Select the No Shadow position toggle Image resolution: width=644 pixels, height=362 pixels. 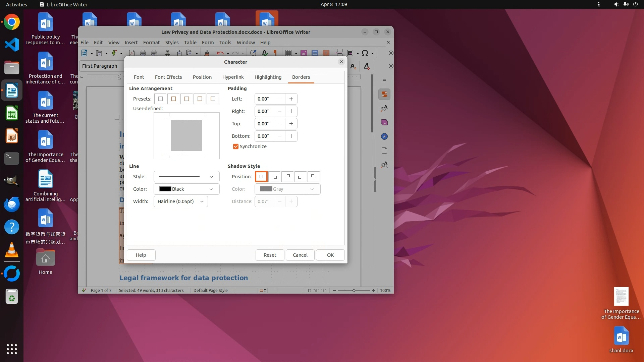[261, 177]
